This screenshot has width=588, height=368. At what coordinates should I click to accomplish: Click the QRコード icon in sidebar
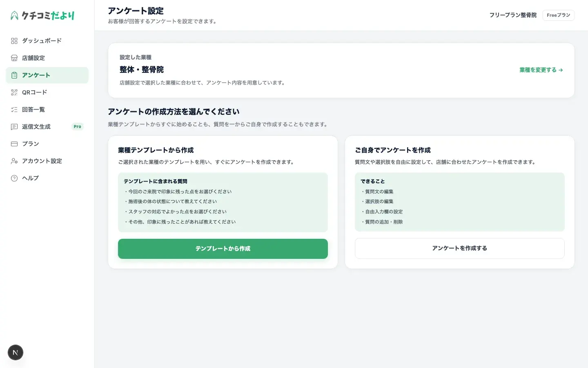click(14, 92)
